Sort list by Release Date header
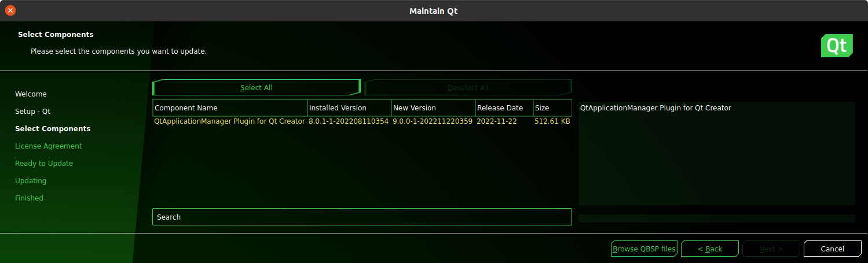This screenshot has width=868, height=263. click(504, 108)
